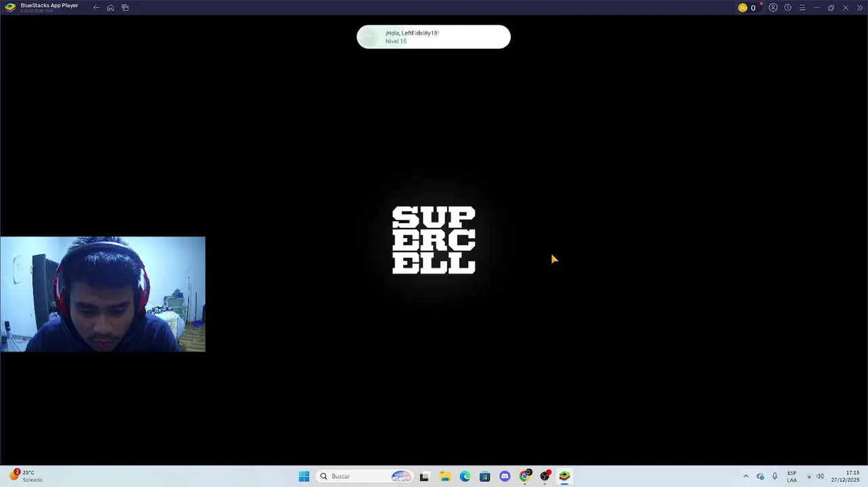
Task: Open the OBS Studio taskbar icon
Action: point(545,476)
